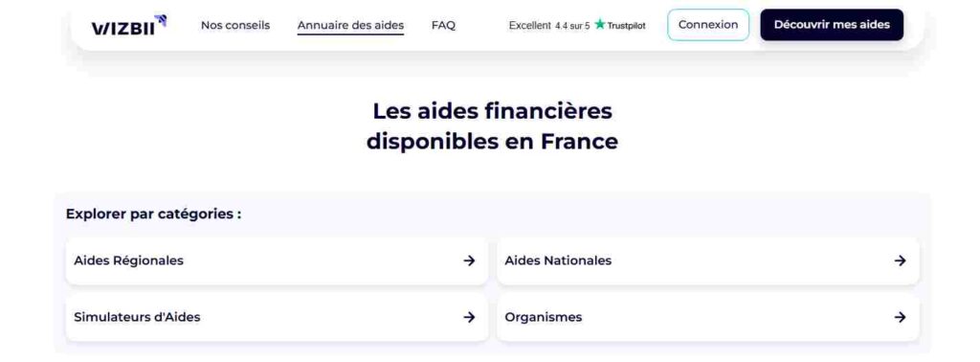
Task: Click the Découvrir mes aides button
Action: point(832,25)
